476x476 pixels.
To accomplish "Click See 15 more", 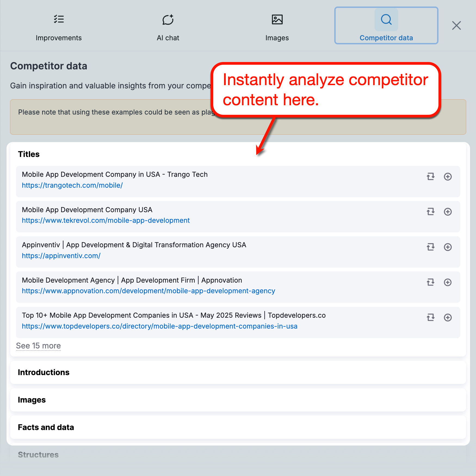I will click(x=38, y=346).
